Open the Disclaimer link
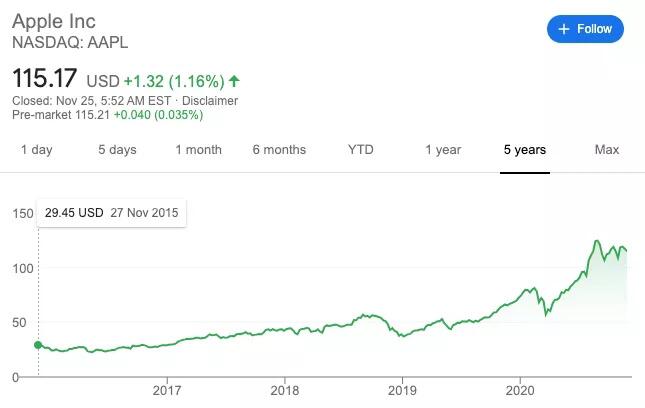The height and width of the screenshot is (408, 645). pyautogui.click(x=208, y=101)
